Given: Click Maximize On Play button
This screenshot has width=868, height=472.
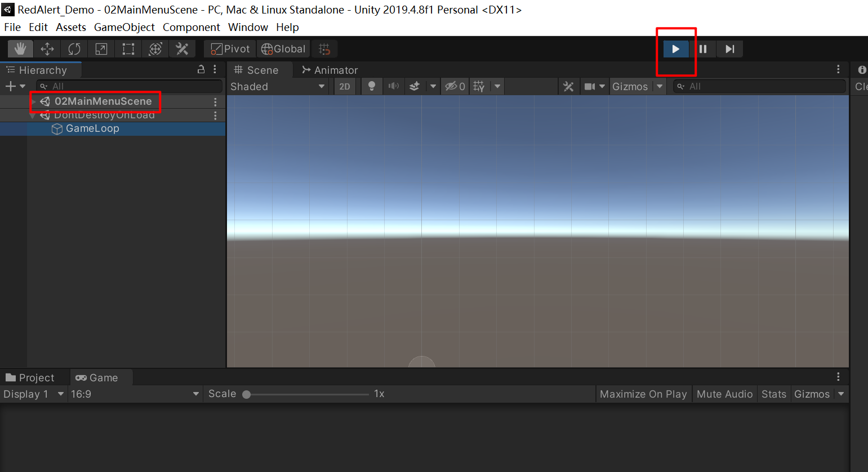Looking at the screenshot, I should 643,394.
